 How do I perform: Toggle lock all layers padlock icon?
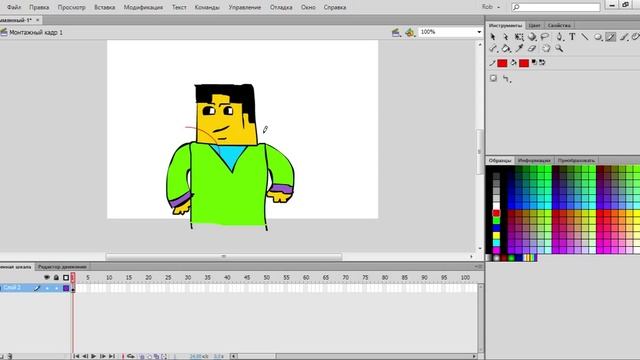[x=56, y=278]
